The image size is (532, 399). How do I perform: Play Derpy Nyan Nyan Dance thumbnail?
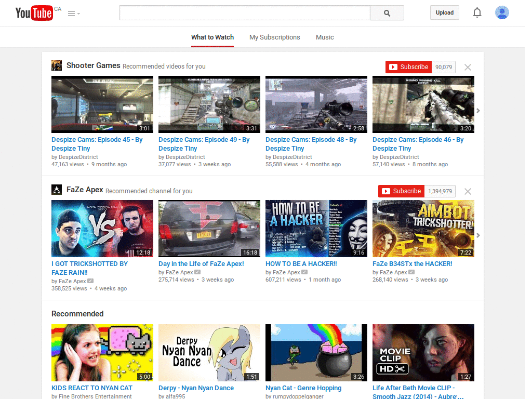tap(209, 353)
